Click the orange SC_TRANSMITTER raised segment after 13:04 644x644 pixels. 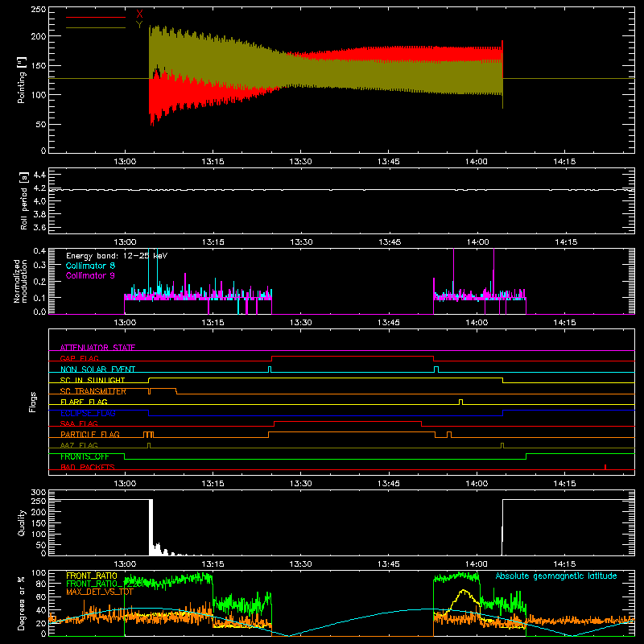(163, 389)
